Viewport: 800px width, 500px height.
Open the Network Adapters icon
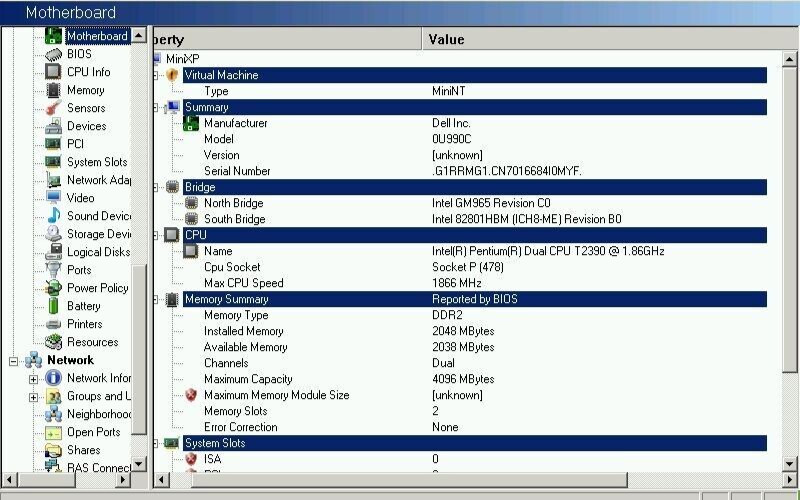coord(53,180)
